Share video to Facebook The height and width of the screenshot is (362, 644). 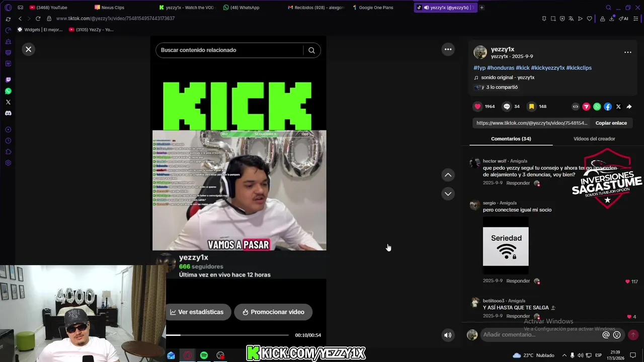click(x=608, y=107)
